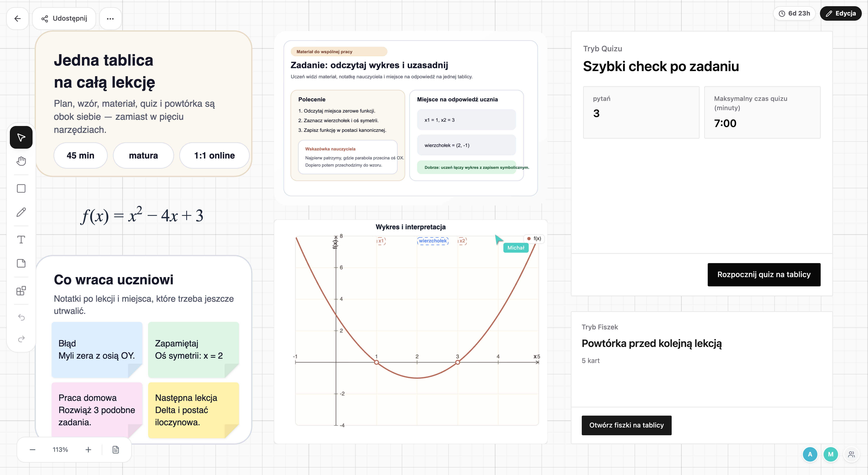Screen dimensions: 868x475
Task: Go back with the arrow button
Action: [18, 19]
